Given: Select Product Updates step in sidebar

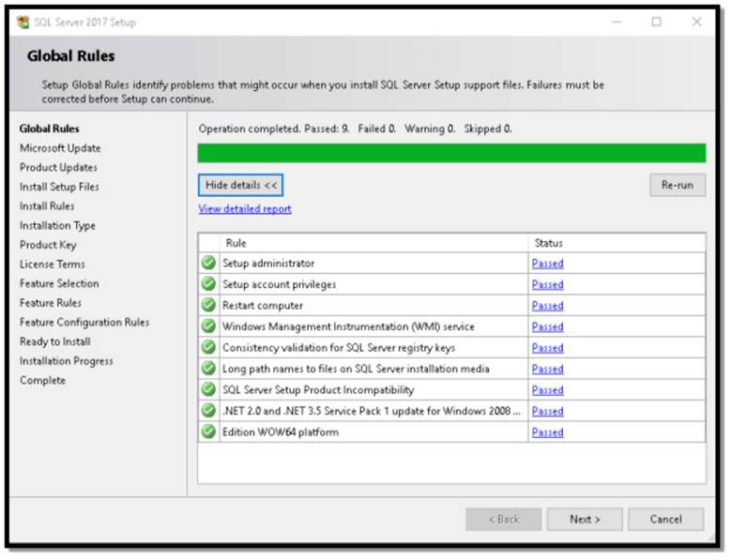Looking at the screenshot, I should click(58, 168).
